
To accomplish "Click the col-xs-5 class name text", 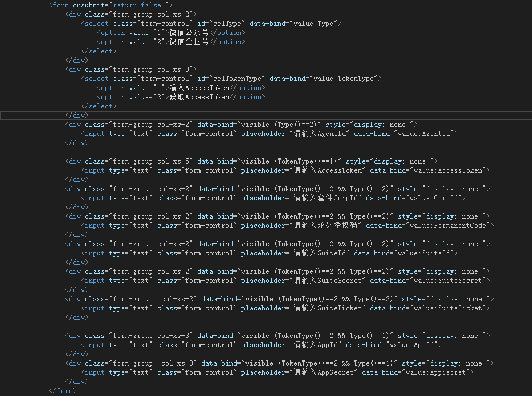I will pos(173,161).
